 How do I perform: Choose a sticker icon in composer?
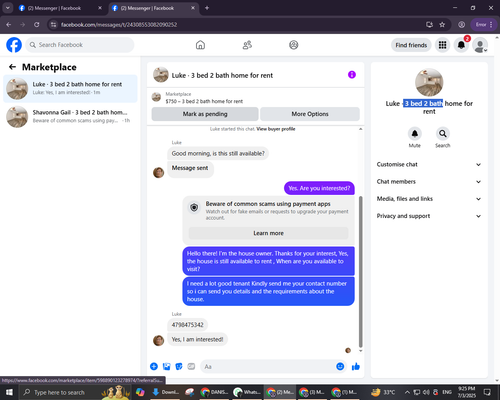point(179,367)
